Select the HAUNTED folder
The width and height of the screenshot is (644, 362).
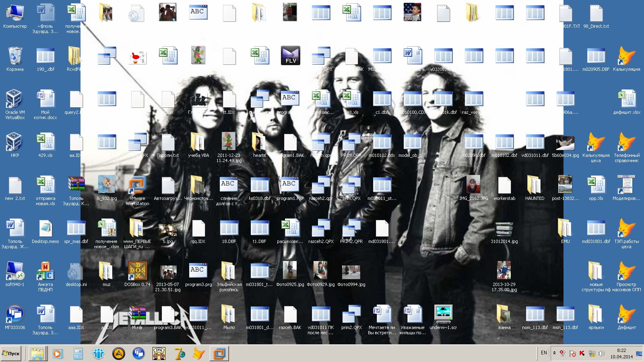point(535,188)
